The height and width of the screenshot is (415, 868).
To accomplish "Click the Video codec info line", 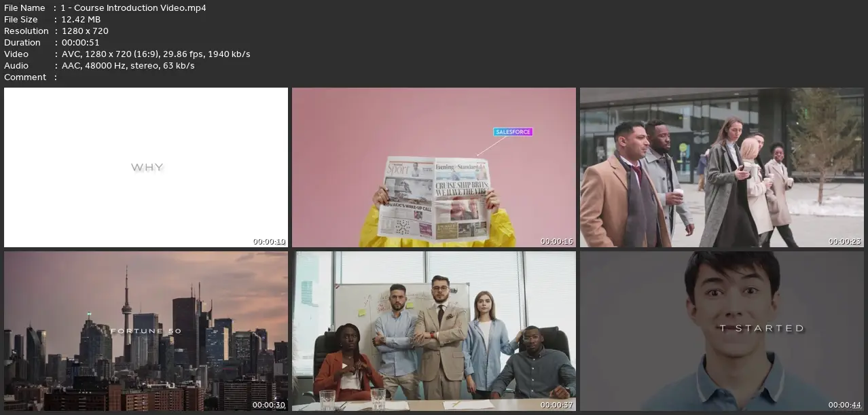I will pos(156,54).
